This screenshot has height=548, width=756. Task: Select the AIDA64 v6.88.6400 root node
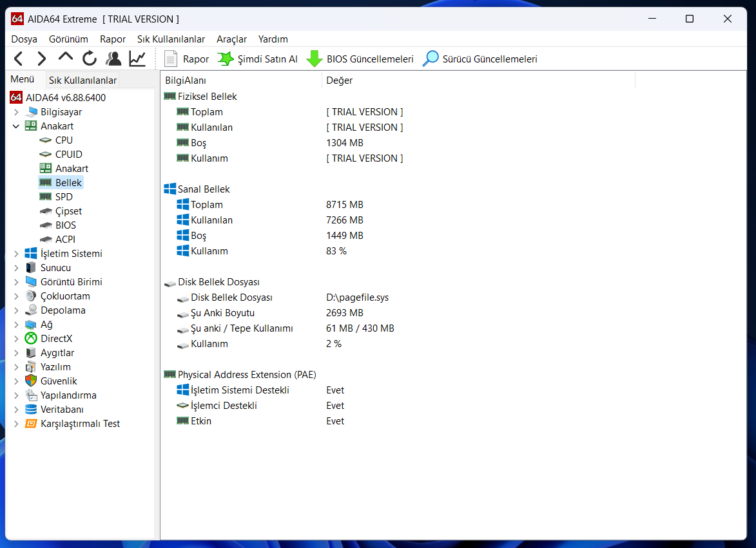pos(66,98)
